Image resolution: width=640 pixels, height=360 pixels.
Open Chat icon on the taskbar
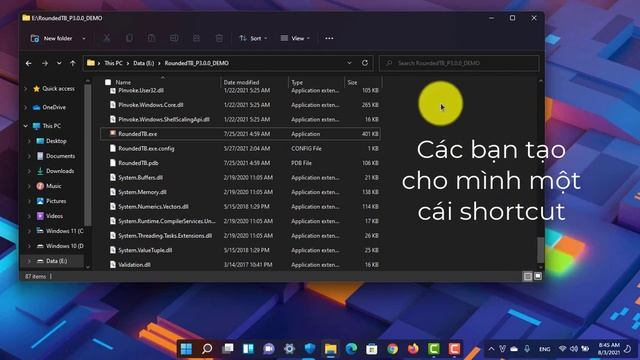pos(269,349)
